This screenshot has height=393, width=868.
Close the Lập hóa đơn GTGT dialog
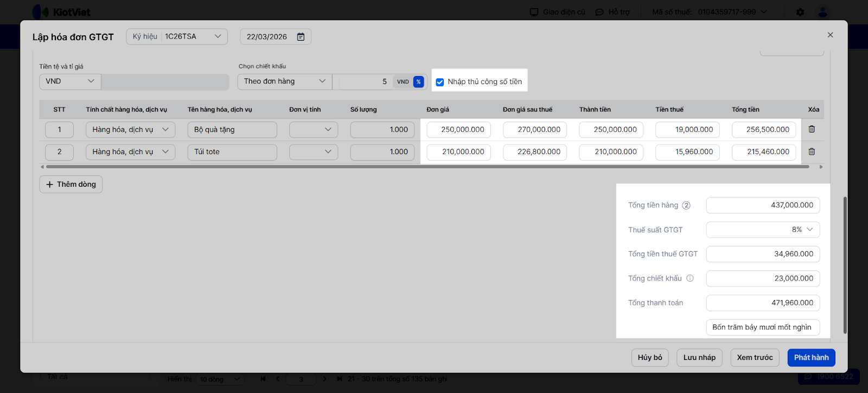point(830,35)
